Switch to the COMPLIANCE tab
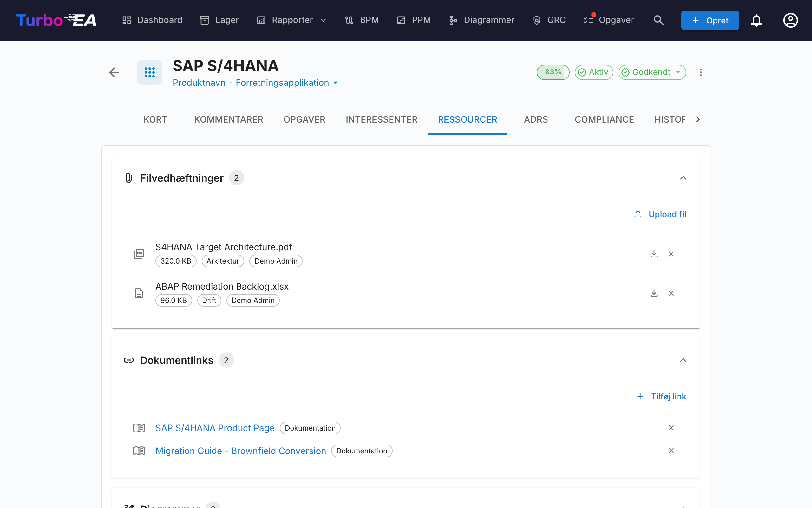The image size is (812, 508). [x=604, y=120]
